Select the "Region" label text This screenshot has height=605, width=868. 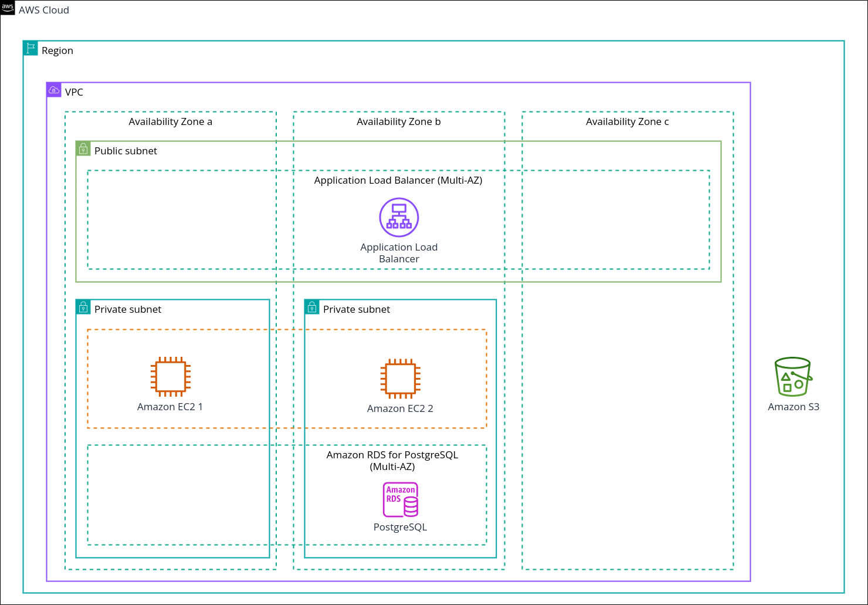57,50
